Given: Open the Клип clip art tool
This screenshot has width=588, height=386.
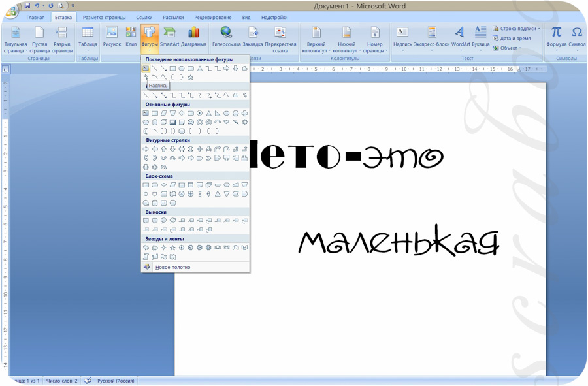Looking at the screenshot, I should click(131, 37).
